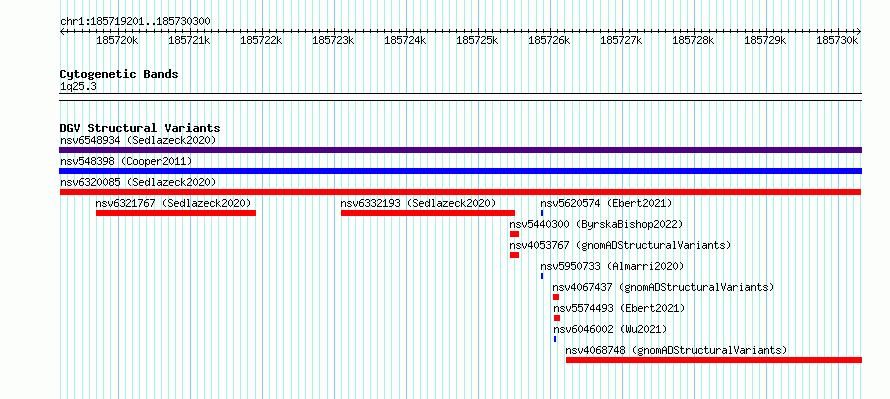
Task: Open the nsv5574493 (Ebert2021) label
Action: 619,308
